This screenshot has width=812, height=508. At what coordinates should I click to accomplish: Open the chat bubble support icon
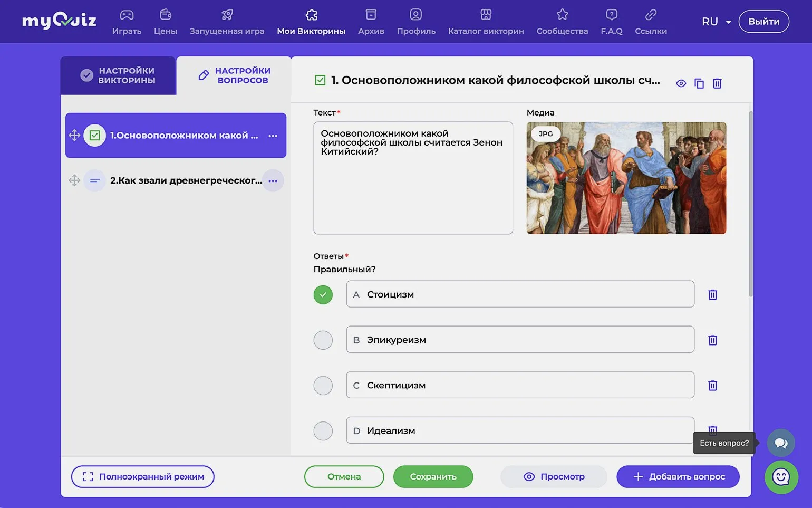781,443
